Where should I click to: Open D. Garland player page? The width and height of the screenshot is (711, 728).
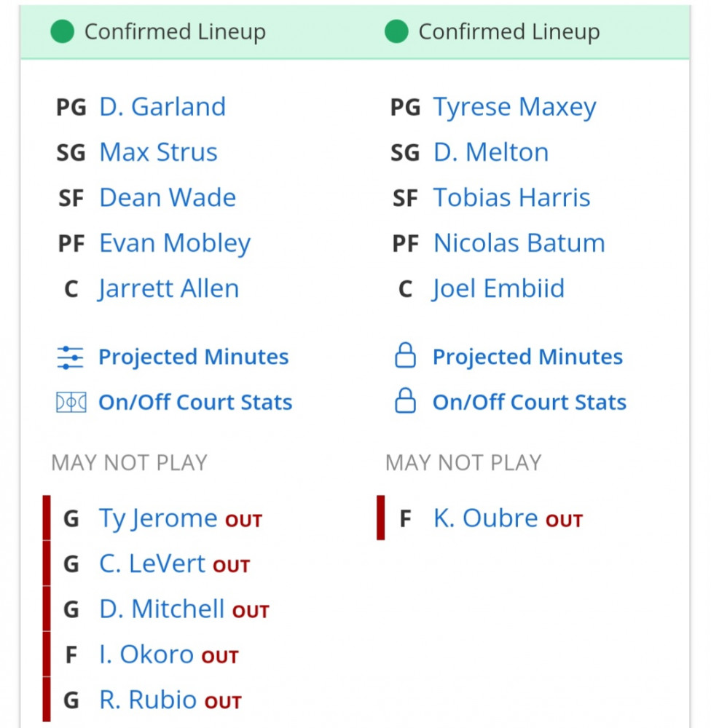click(162, 107)
